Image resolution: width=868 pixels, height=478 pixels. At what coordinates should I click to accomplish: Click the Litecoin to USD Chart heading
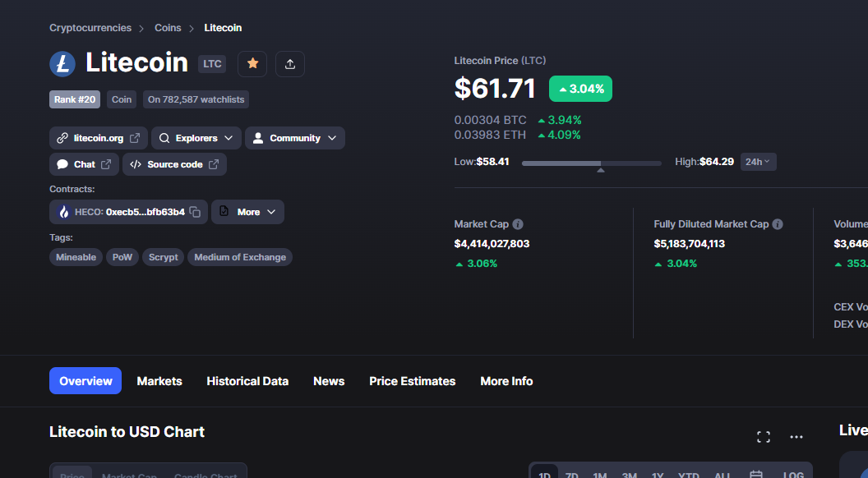tap(127, 431)
